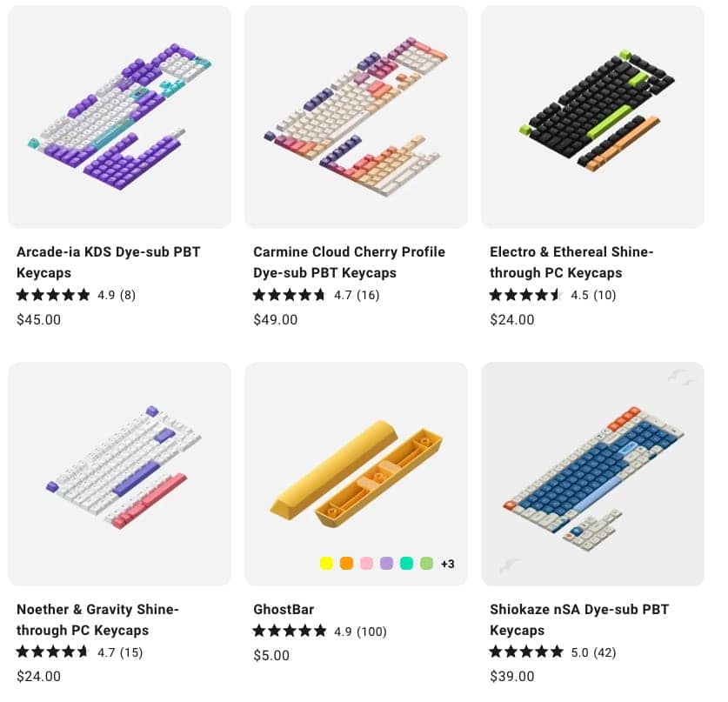View the 4.9 star rating of GhostBar
Viewport: 728px width, 702px height.
click(x=320, y=632)
